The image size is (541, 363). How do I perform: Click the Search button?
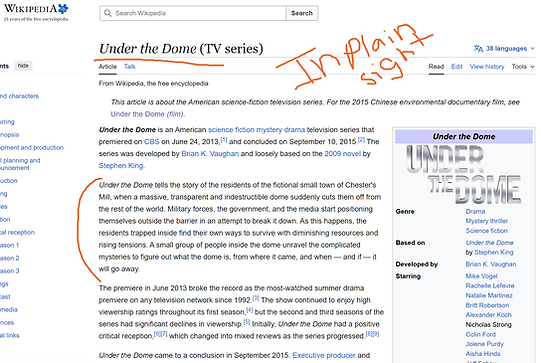(302, 13)
